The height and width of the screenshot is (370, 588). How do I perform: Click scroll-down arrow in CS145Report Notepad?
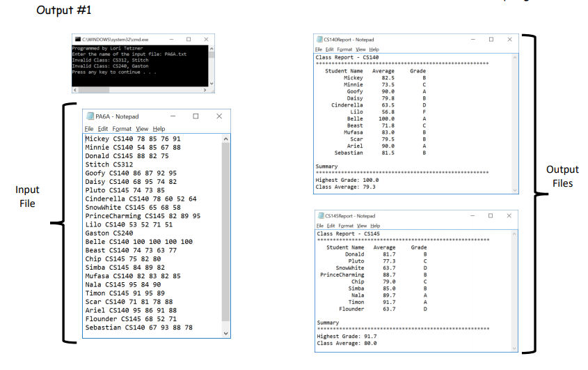(514, 348)
